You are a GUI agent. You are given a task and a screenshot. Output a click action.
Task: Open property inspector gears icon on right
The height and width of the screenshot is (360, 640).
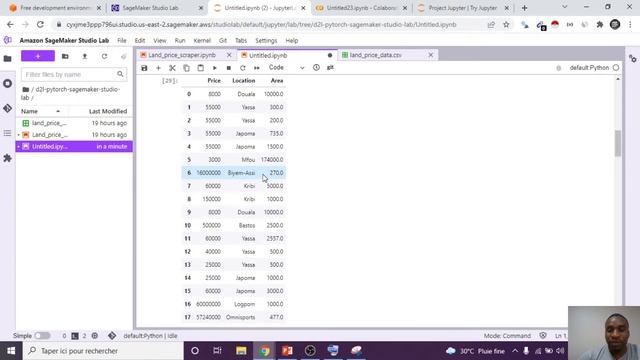[633, 59]
